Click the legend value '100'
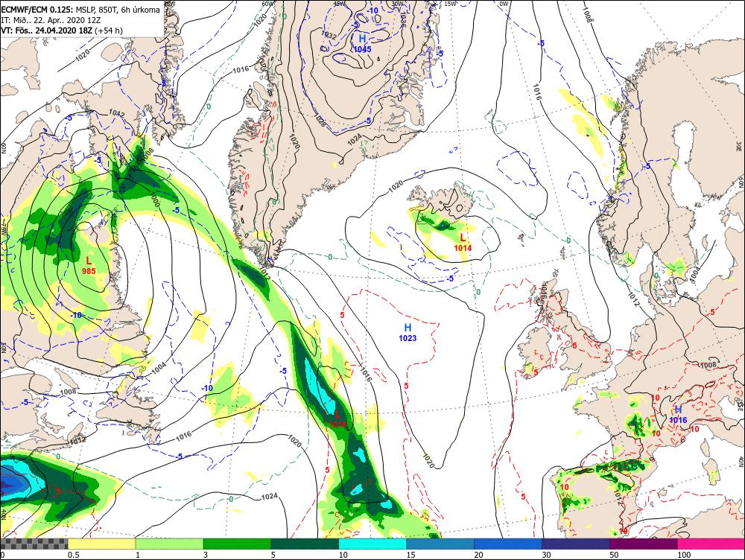 [684, 555]
